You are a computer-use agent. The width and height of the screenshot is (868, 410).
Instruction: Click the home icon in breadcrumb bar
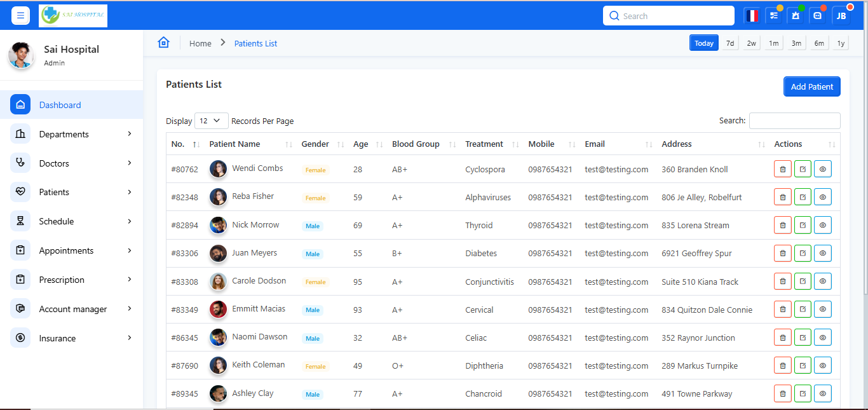point(164,43)
